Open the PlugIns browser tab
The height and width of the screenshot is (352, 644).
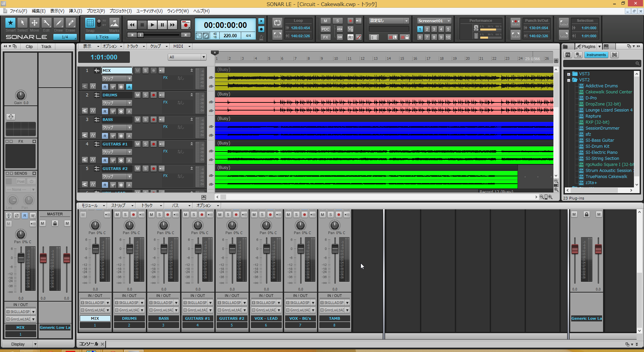point(586,46)
